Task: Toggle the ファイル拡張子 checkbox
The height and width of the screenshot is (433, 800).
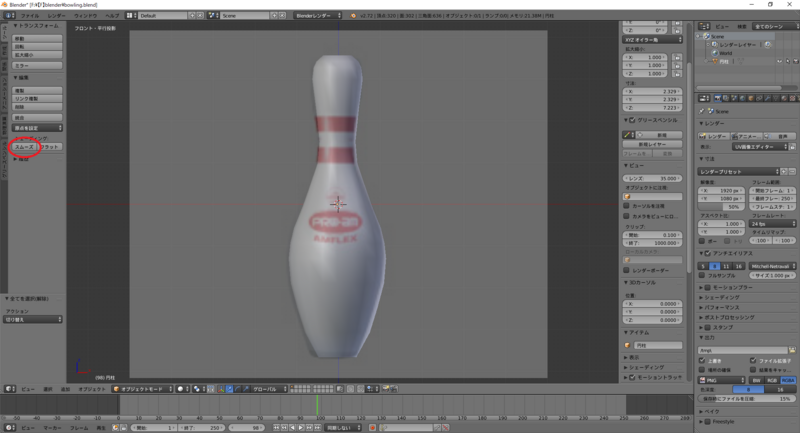Action: coord(753,361)
